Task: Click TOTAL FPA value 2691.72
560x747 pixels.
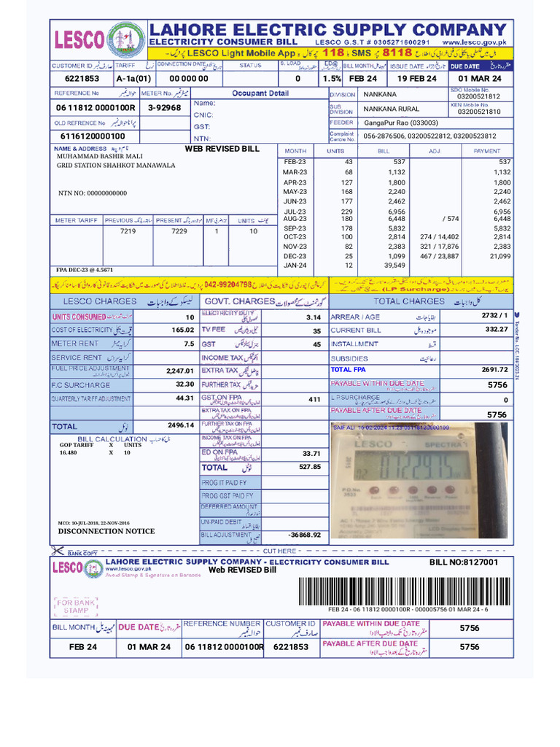Action: click(495, 370)
